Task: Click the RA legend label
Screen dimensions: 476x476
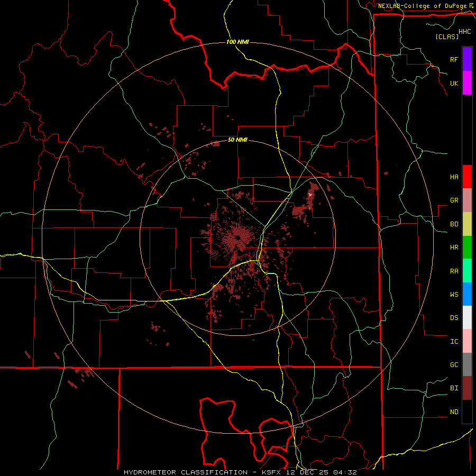Action: point(454,271)
